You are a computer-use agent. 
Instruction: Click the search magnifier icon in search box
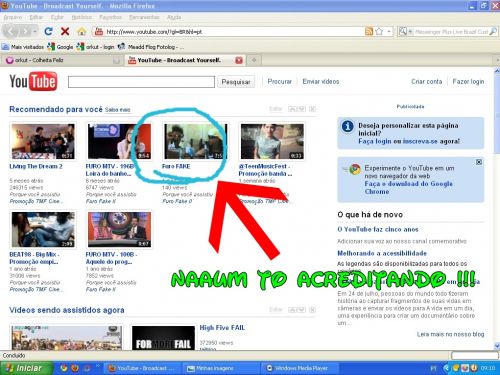coord(493,31)
